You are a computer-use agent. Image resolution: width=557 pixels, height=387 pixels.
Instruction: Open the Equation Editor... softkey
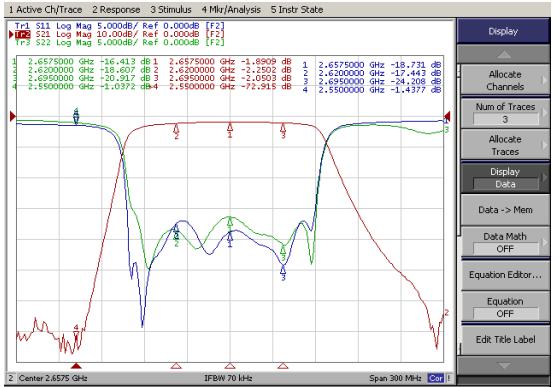505,275
